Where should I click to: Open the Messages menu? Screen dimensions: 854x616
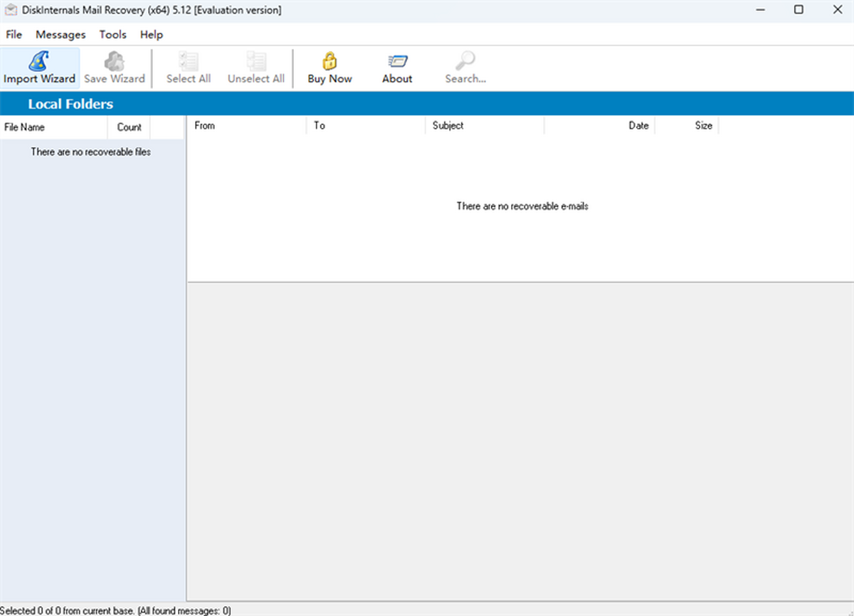[x=60, y=34]
